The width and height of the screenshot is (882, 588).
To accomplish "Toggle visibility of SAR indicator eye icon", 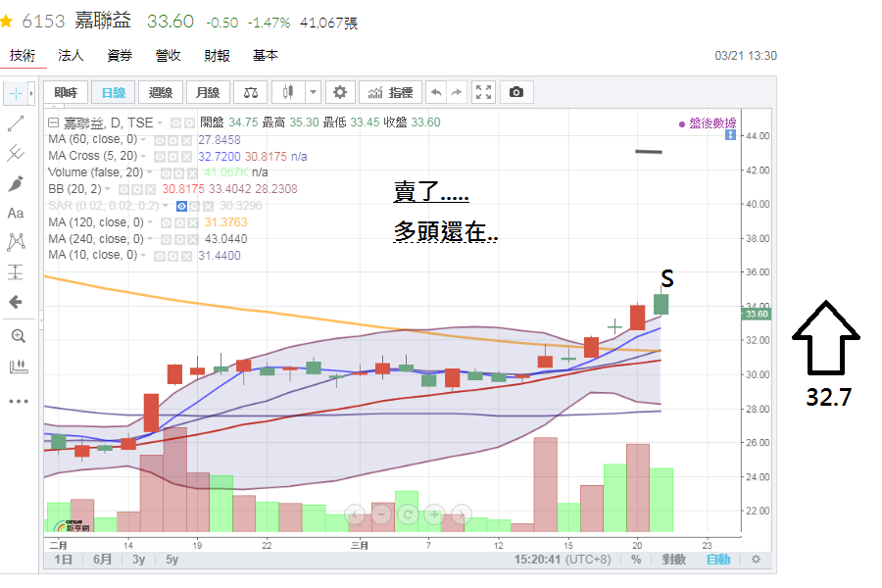I will click(x=181, y=207).
